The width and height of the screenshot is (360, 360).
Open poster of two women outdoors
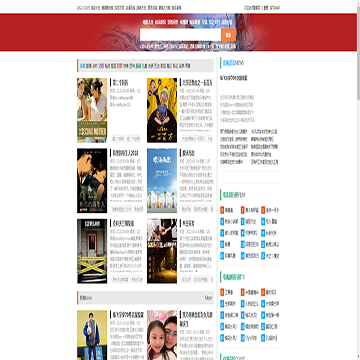(x=92, y=110)
